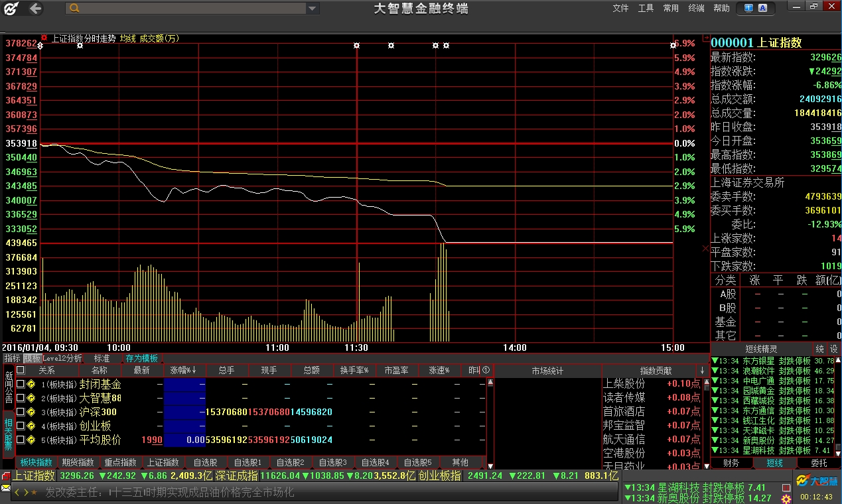This screenshot has width=842, height=504.
Task: Open the 自选股1 bottom tab
Action: pyautogui.click(x=247, y=462)
